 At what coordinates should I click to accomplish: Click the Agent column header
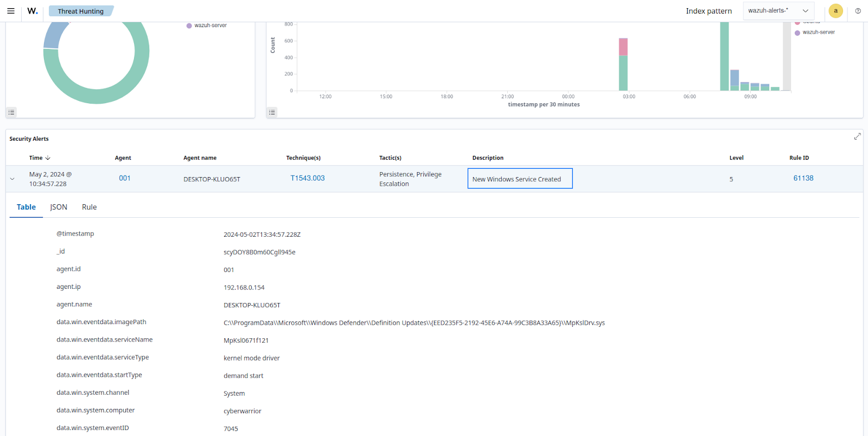123,158
